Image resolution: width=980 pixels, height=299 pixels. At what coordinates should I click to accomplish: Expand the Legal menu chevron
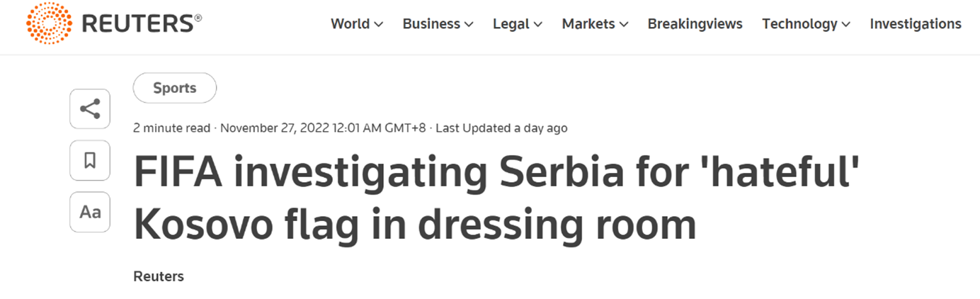[x=538, y=25]
